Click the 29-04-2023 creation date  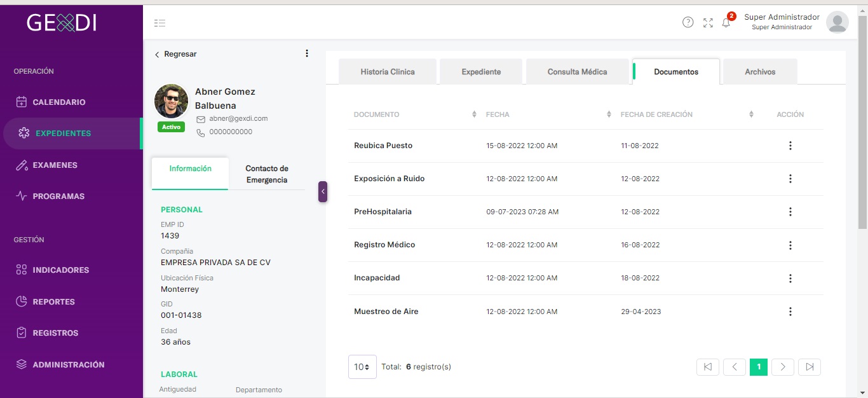point(641,312)
